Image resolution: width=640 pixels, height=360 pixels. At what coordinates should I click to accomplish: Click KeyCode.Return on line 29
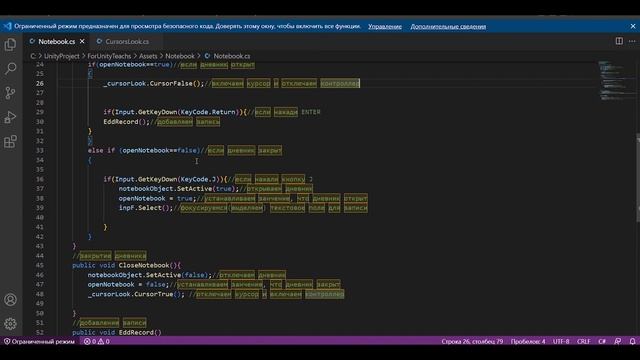tap(208, 112)
